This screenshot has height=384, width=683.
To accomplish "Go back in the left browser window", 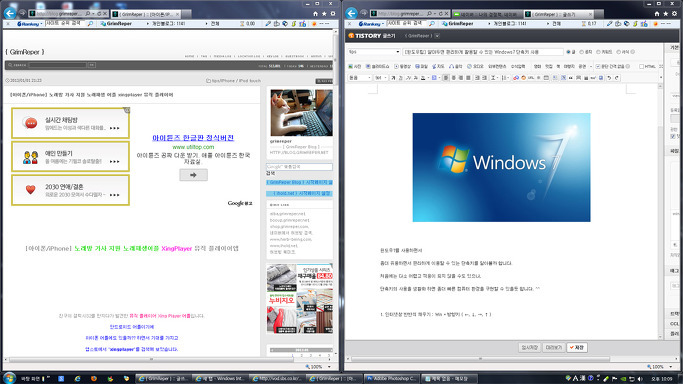I will point(10,13).
